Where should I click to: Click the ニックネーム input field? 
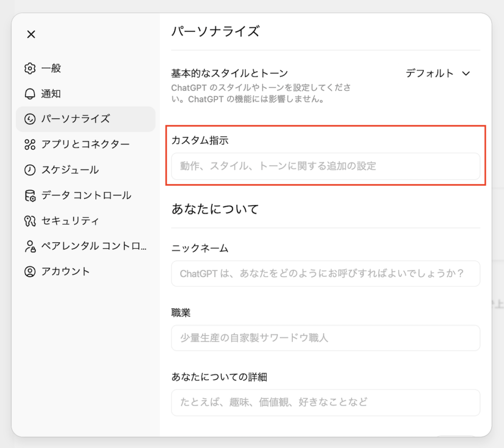(325, 274)
